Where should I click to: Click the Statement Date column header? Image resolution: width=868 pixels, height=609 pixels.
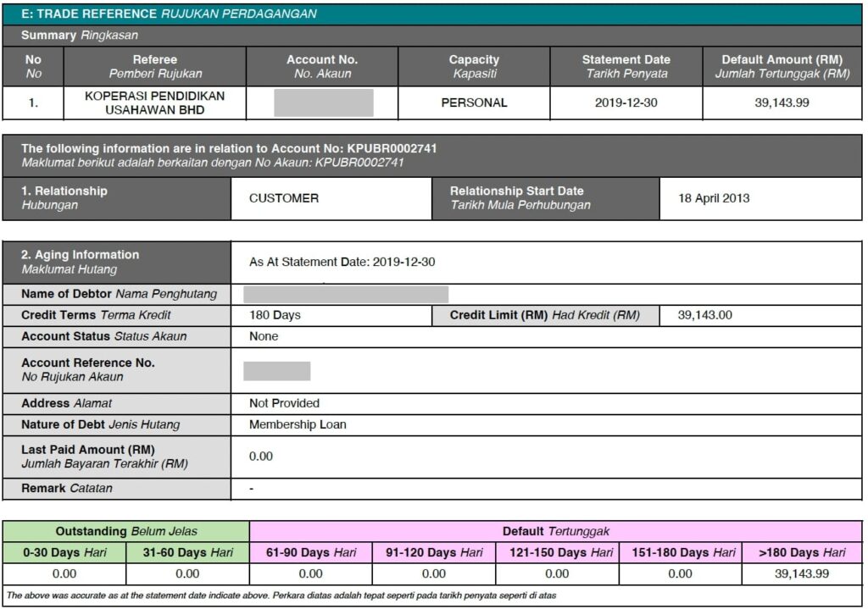pos(626,66)
